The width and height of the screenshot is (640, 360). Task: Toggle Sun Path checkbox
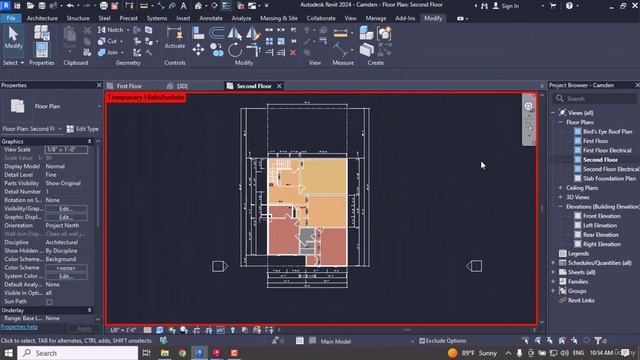[x=49, y=302]
